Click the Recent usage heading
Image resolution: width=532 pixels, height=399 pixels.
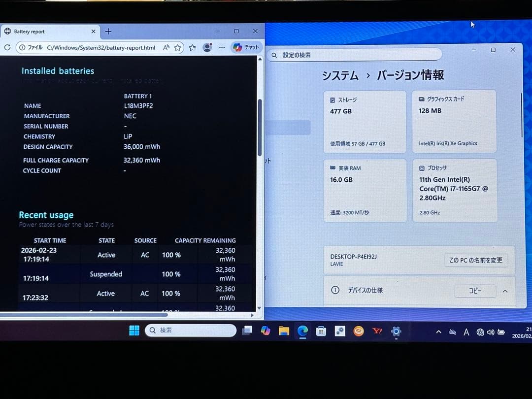(x=46, y=215)
